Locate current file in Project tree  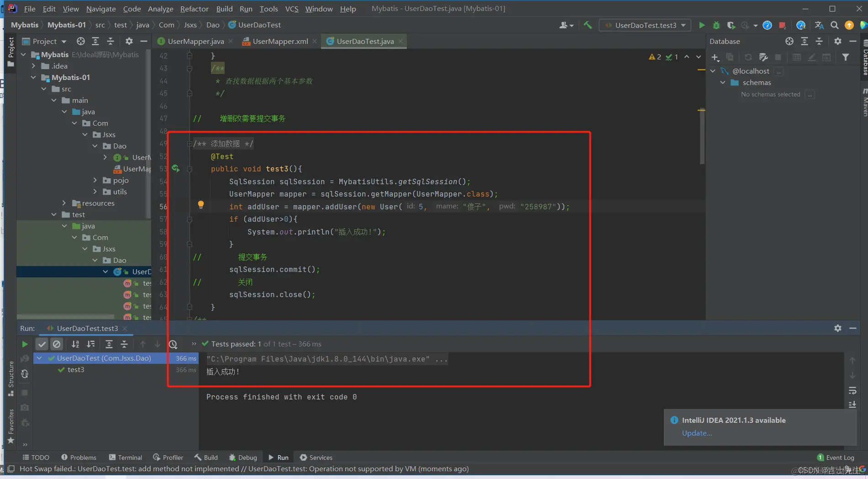point(81,41)
